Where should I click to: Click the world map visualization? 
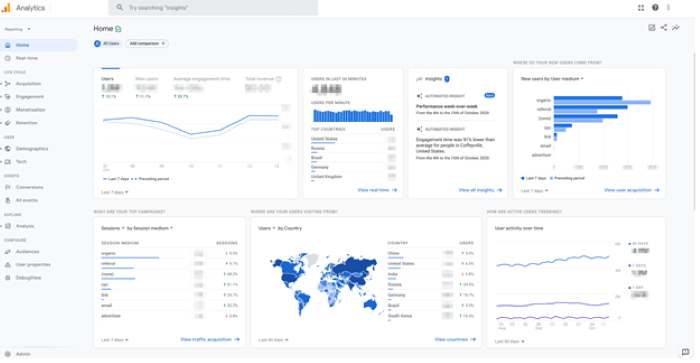pyautogui.click(x=326, y=284)
